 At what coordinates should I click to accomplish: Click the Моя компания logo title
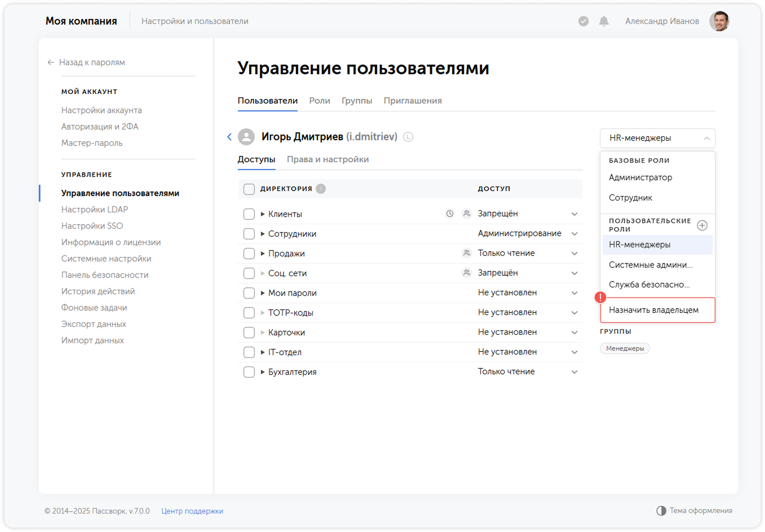point(81,21)
